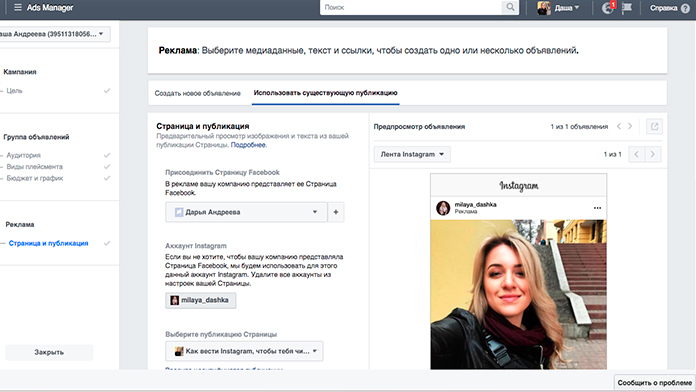Click milaya_dashka avatar in Instagram preview

tap(443, 208)
